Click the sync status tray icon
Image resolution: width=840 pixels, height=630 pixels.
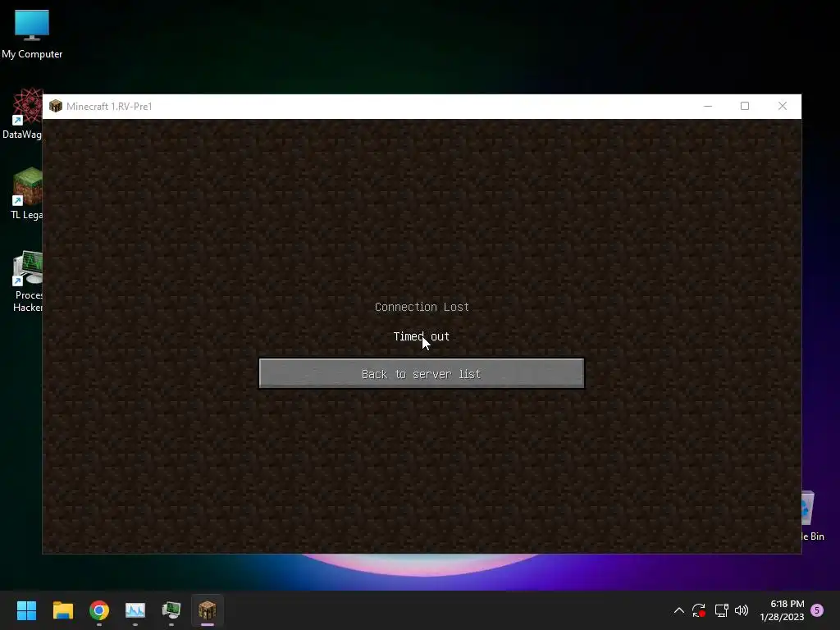coord(699,610)
